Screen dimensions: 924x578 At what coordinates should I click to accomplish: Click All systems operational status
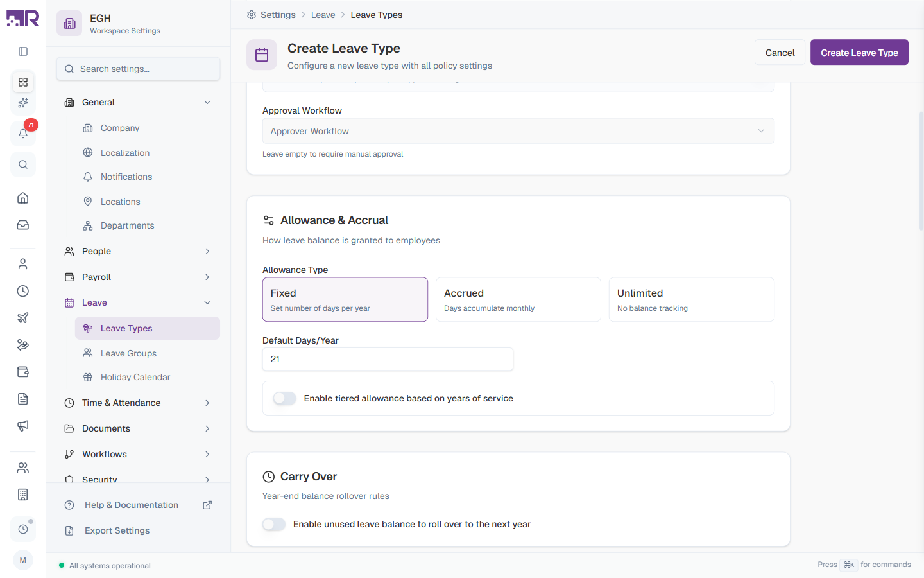click(105, 566)
